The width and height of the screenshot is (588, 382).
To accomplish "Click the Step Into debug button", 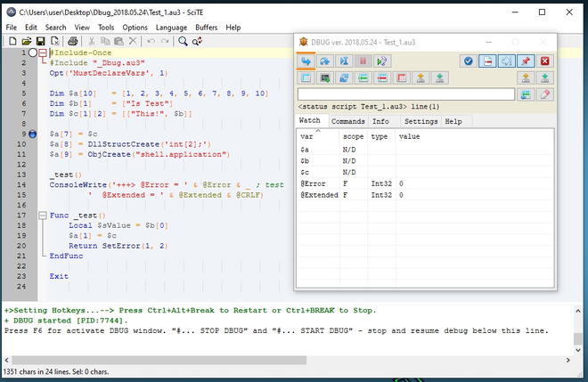I will (x=306, y=61).
